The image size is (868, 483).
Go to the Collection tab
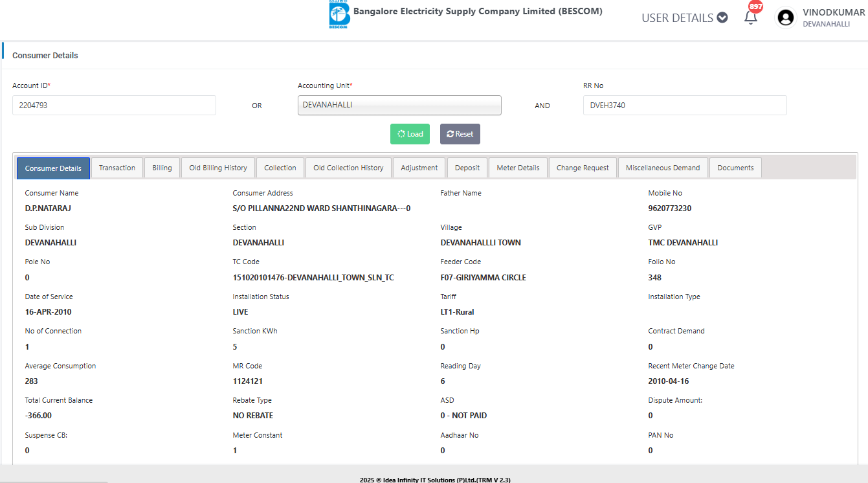280,168
